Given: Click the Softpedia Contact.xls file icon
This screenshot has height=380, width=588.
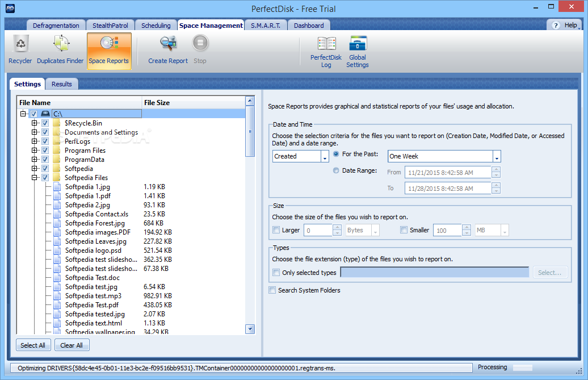Looking at the screenshot, I should pos(57,214).
